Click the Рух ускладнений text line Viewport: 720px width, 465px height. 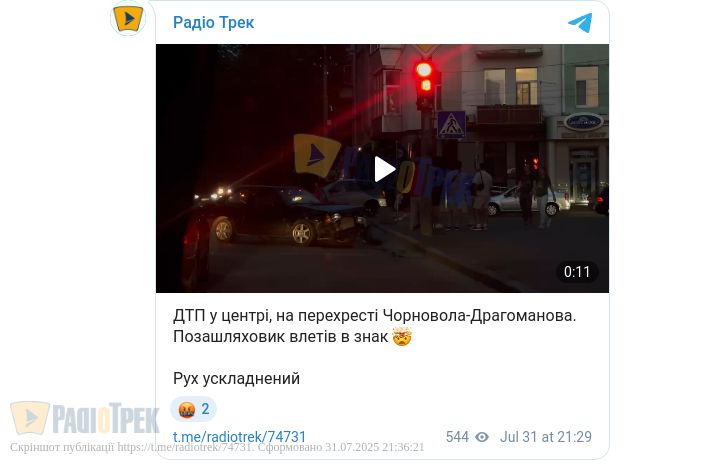click(236, 378)
